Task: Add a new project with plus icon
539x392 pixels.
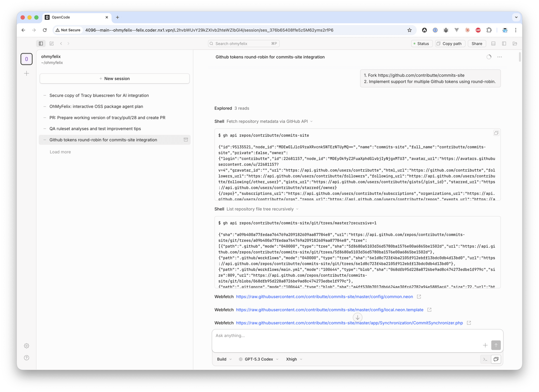Action: (x=26, y=73)
